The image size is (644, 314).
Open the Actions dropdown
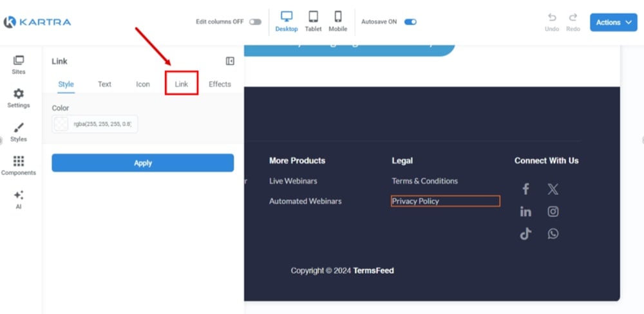pos(614,22)
